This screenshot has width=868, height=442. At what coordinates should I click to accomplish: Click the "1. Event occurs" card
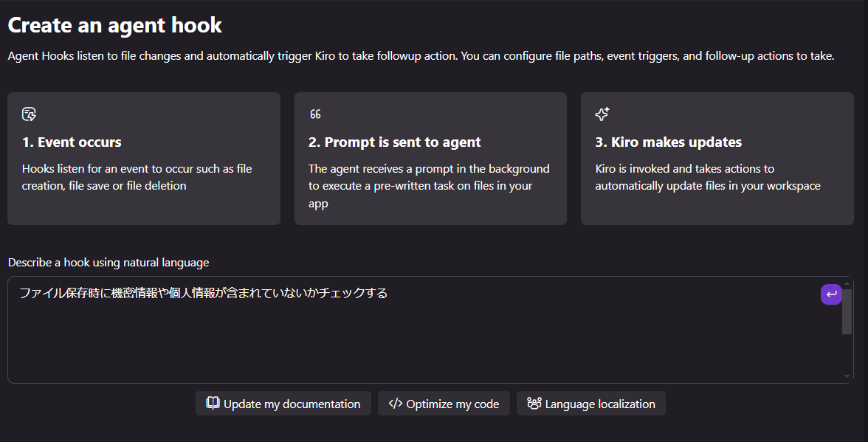pyautogui.click(x=144, y=158)
